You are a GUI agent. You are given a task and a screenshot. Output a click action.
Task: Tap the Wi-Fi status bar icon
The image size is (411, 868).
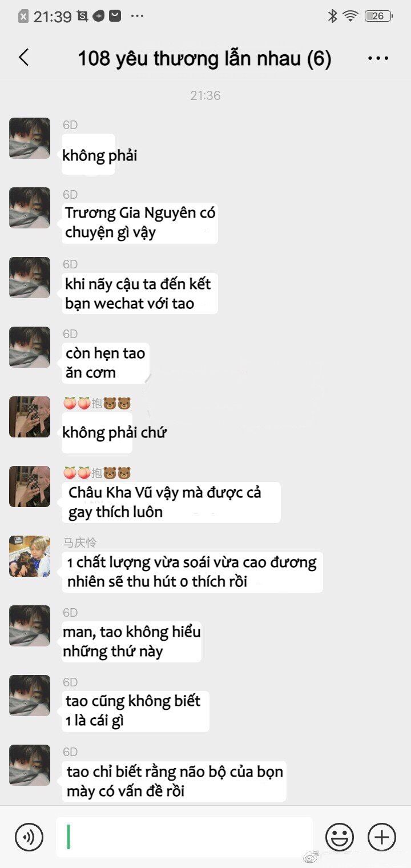click(350, 16)
